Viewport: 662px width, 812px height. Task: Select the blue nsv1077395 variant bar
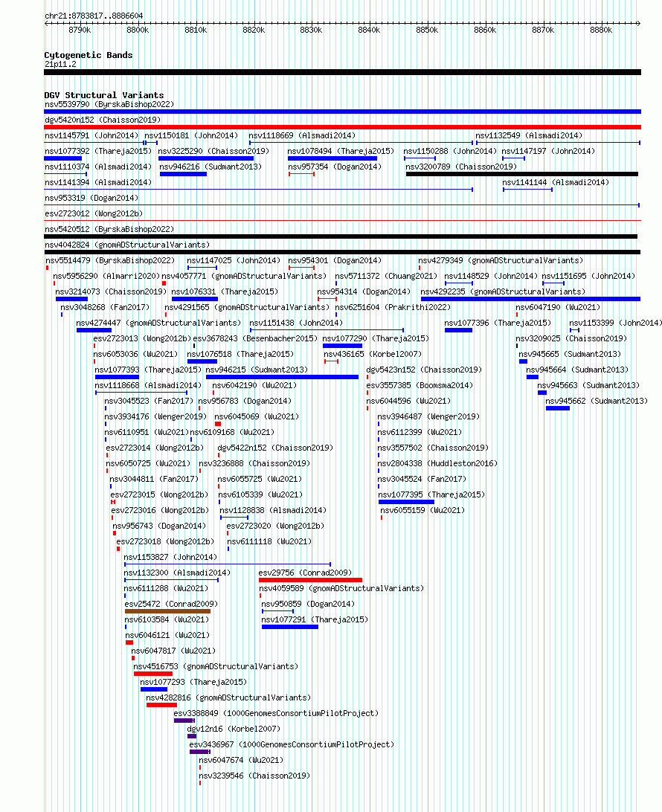click(407, 502)
